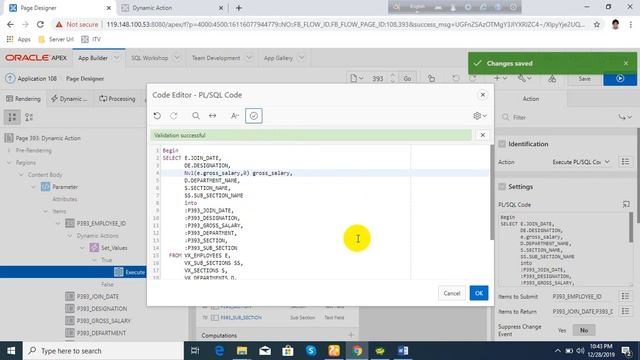Confirm the code with OK
Viewport: 640px width, 360px height.
point(479,293)
